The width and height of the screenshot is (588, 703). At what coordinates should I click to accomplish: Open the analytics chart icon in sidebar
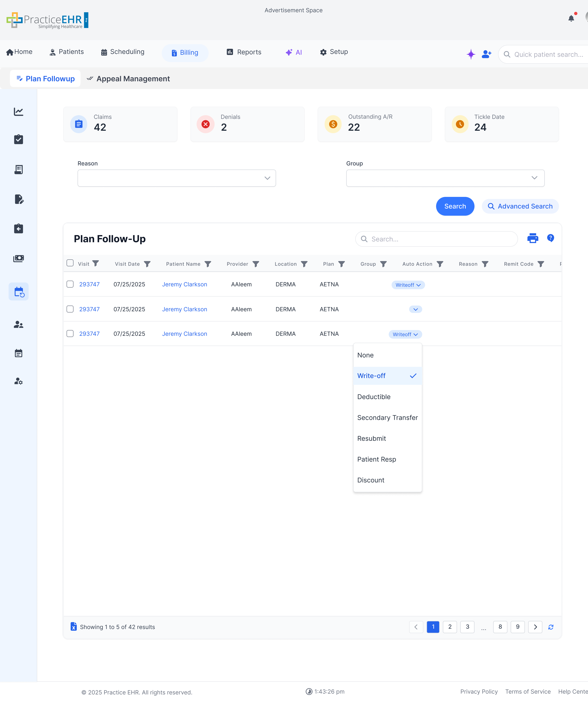pyautogui.click(x=18, y=112)
